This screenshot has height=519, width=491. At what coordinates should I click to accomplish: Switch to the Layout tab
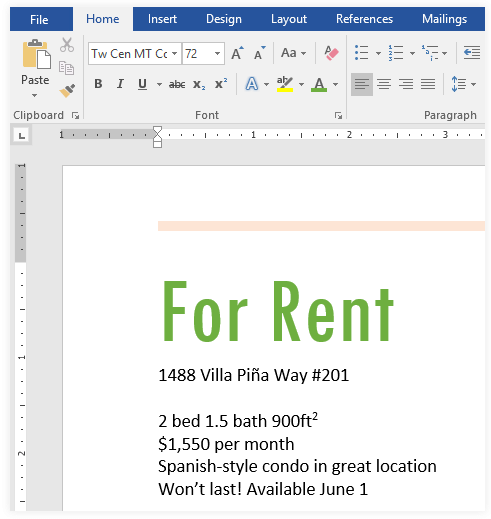[x=289, y=19]
